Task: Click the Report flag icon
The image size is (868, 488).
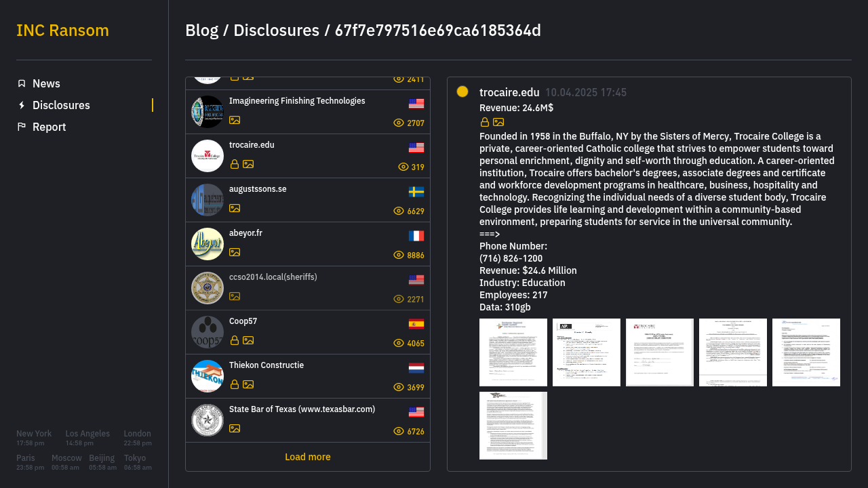Action: [x=22, y=127]
